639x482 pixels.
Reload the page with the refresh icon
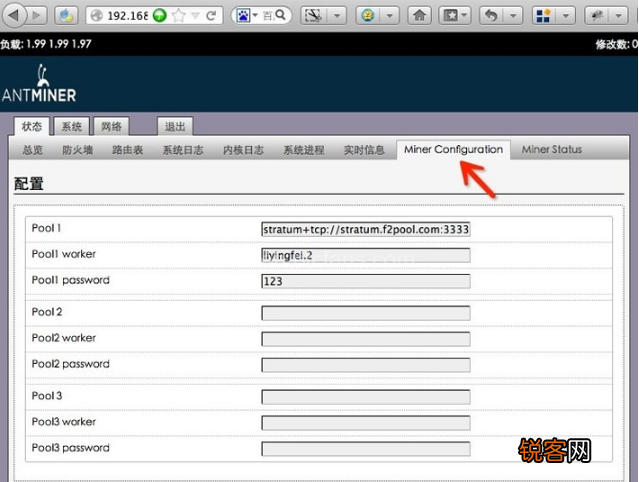211,15
